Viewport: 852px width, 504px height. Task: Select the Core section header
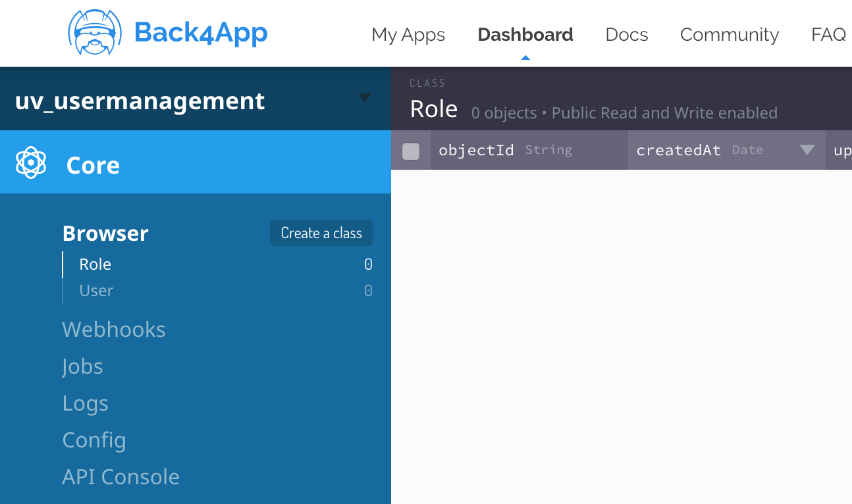196,162
